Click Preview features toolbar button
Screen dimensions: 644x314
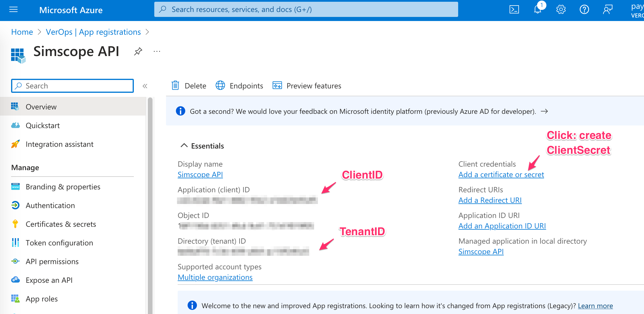[307, 86]
